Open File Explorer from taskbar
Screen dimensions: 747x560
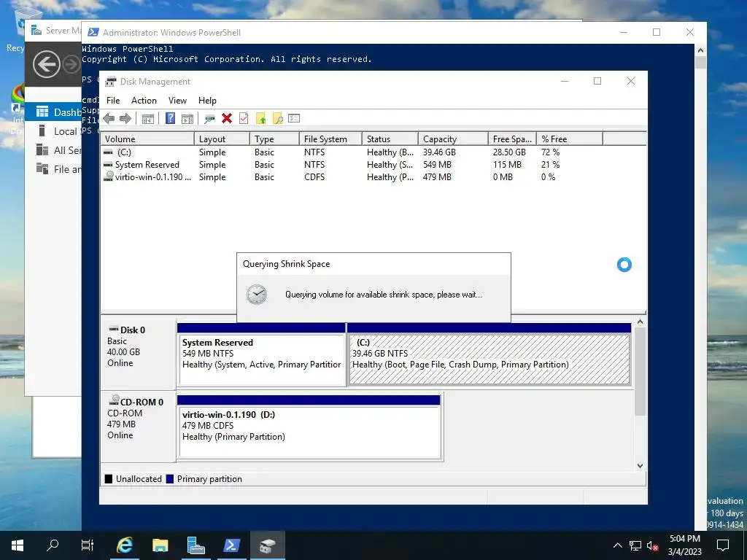(x=160, y=545)
